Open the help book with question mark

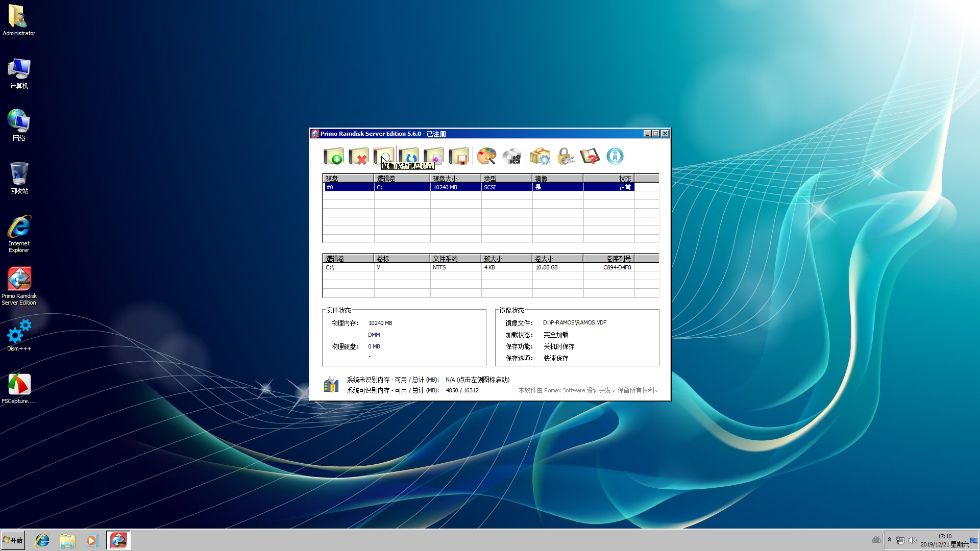(x=590, y=156)
